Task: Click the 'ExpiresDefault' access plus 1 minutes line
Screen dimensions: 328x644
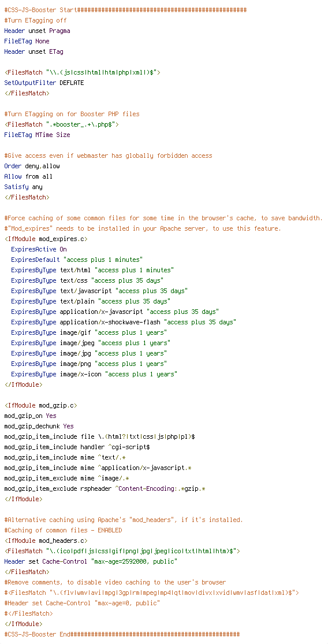Action: [x=77, y=260]
